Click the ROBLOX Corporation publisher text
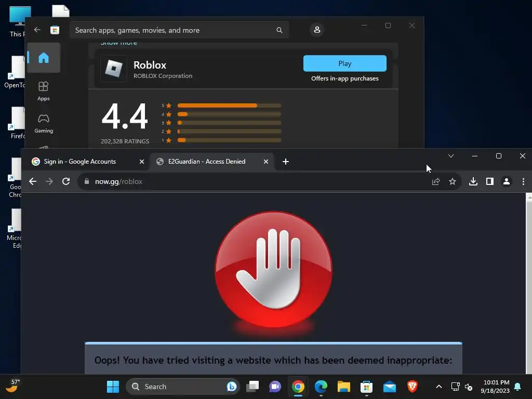This screenshot has height=399, width=532. pos(163,76)
